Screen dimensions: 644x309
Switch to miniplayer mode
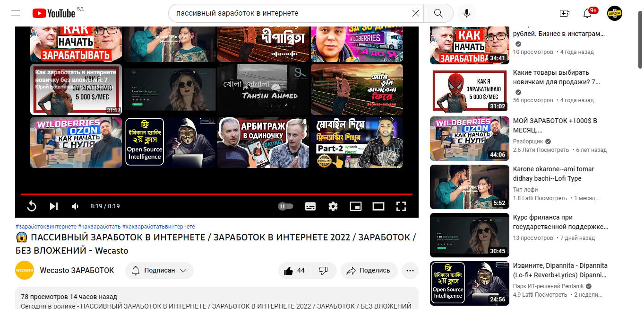[356, 206]
